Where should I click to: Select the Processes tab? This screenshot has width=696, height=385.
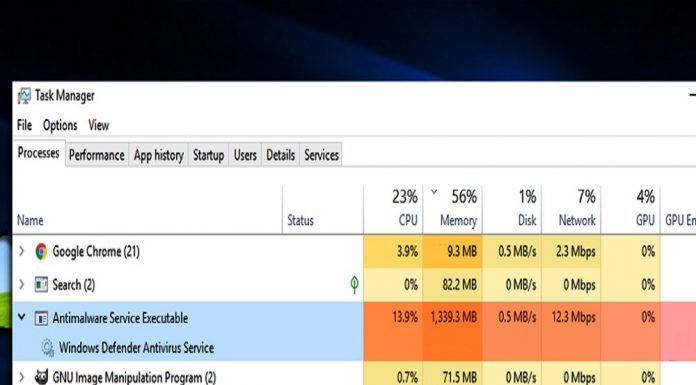click(39, 153)
